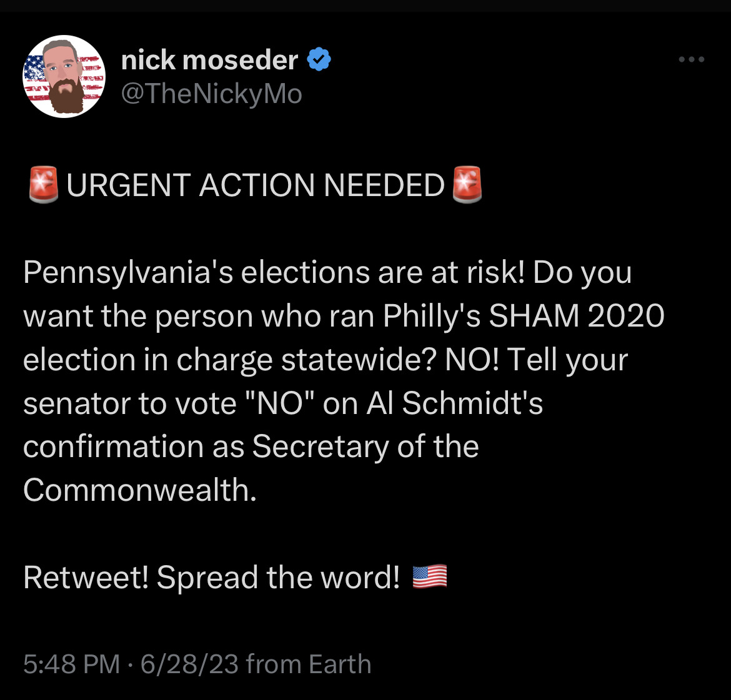Image resolution: width=731 pixels, height=700 pixels.
Task: Click the American flag emoji after word!
Action: [430, 577]
